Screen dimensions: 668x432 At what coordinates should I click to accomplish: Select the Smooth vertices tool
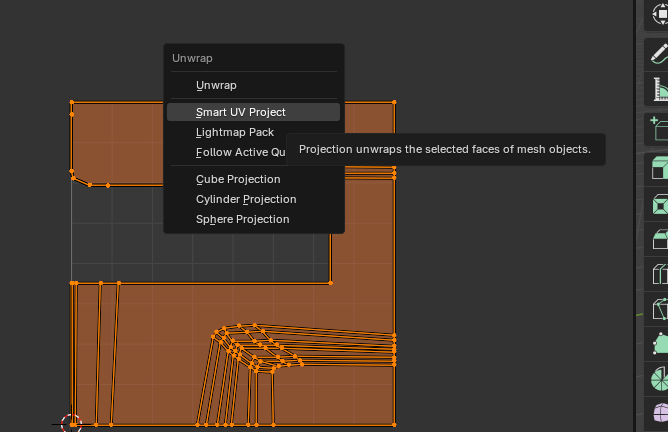[x=659, y=414]
